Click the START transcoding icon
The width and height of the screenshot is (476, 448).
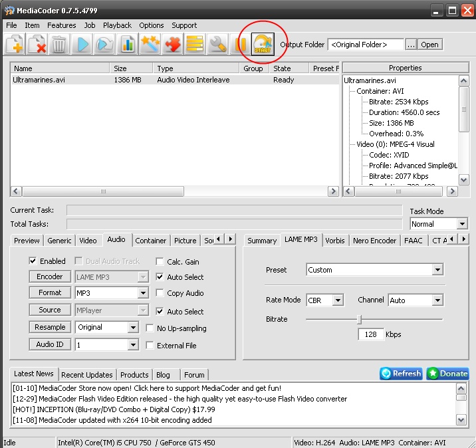(x=263, y=45)
